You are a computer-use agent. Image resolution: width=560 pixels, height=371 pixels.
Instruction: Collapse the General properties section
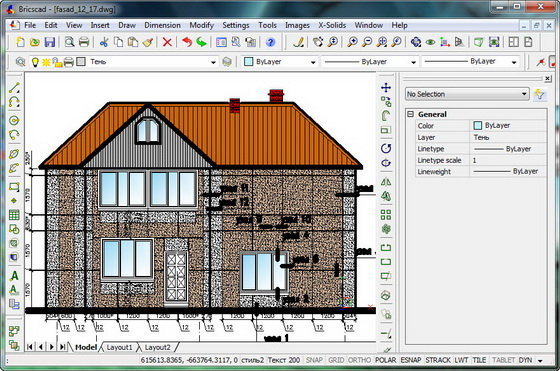coord(411,114)
